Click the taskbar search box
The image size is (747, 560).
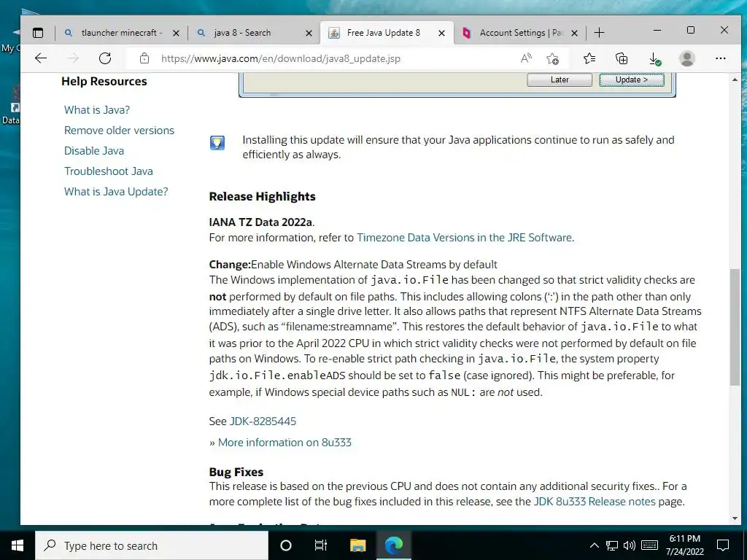point(152,545)
